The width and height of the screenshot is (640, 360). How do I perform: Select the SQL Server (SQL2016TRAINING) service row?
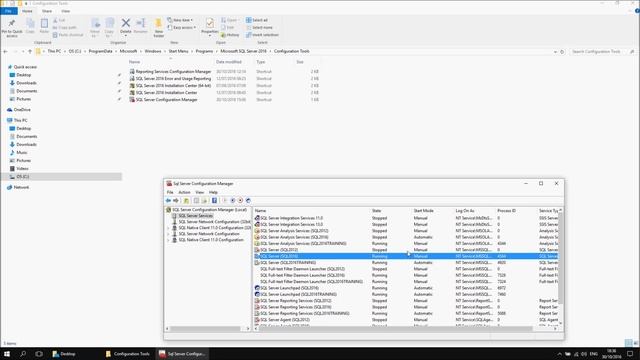tap(406, 262)
